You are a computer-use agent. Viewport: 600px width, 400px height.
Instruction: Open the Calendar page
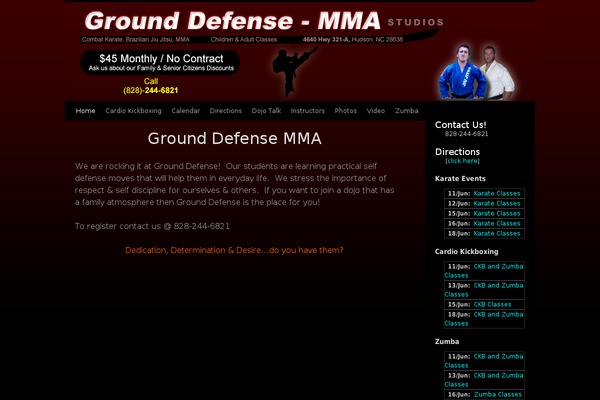pyautogui.click(x=186, y=111)
